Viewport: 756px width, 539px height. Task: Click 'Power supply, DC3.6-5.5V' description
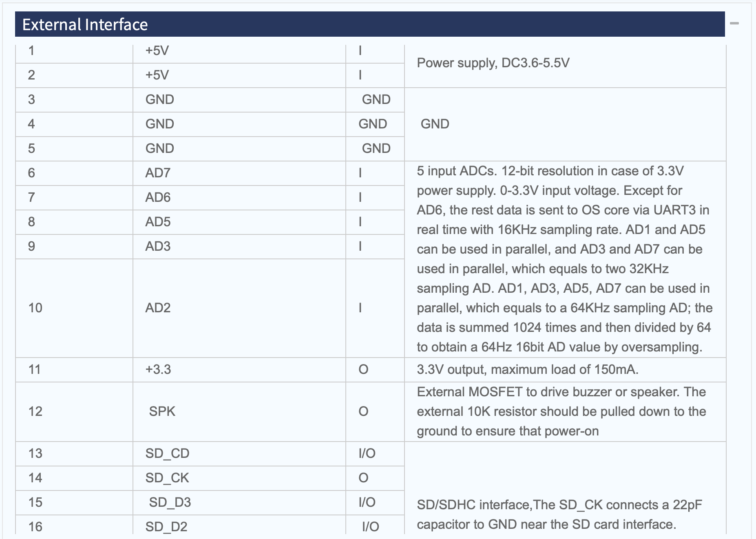(x=493, y=63)
